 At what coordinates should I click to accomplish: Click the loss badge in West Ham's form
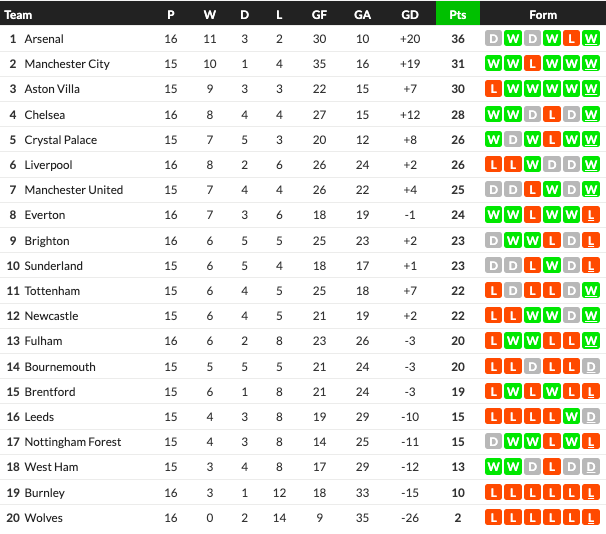(552, 467)
